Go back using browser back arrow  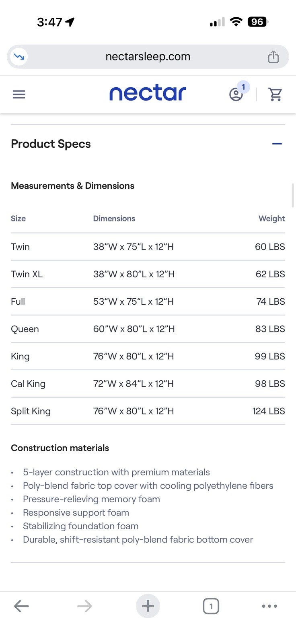pyautogui.click(x=21, y=606)
